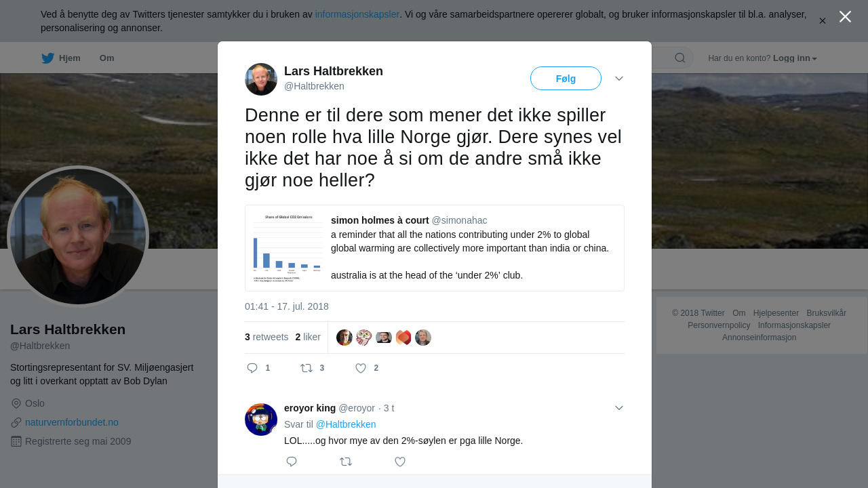
Task: Click the Twitter bird Hjem icon
Action: [x=47, y=58]
